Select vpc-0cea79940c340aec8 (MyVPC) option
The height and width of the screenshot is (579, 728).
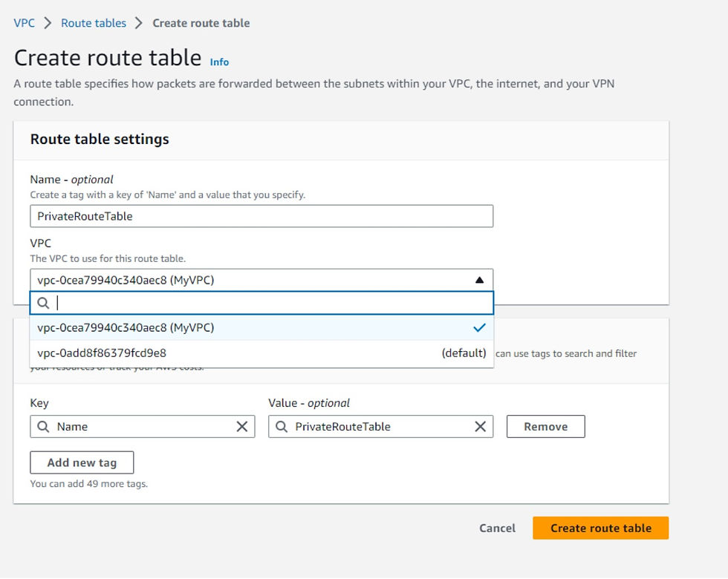coord(261,327)
